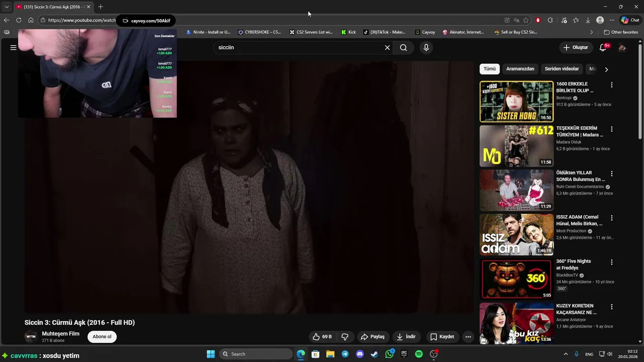This screenshot has width=644, height=362.
Task: Focus the YouTube search field
Action: pos(299,47)
